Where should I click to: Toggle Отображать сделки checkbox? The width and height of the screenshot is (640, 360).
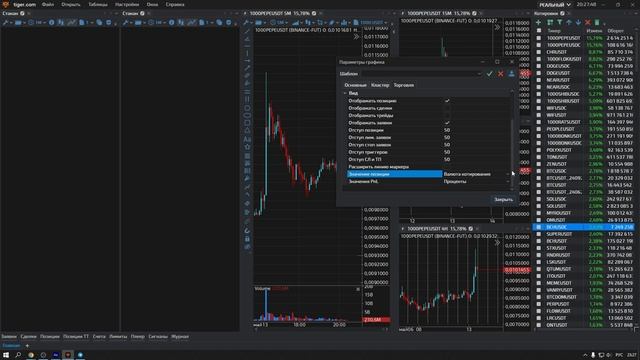447,108
